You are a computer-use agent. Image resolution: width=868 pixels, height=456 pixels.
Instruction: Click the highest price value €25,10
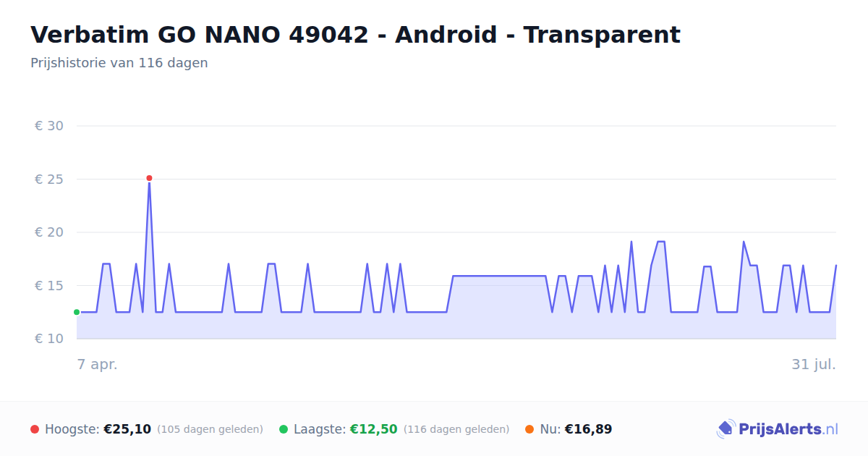127,429
